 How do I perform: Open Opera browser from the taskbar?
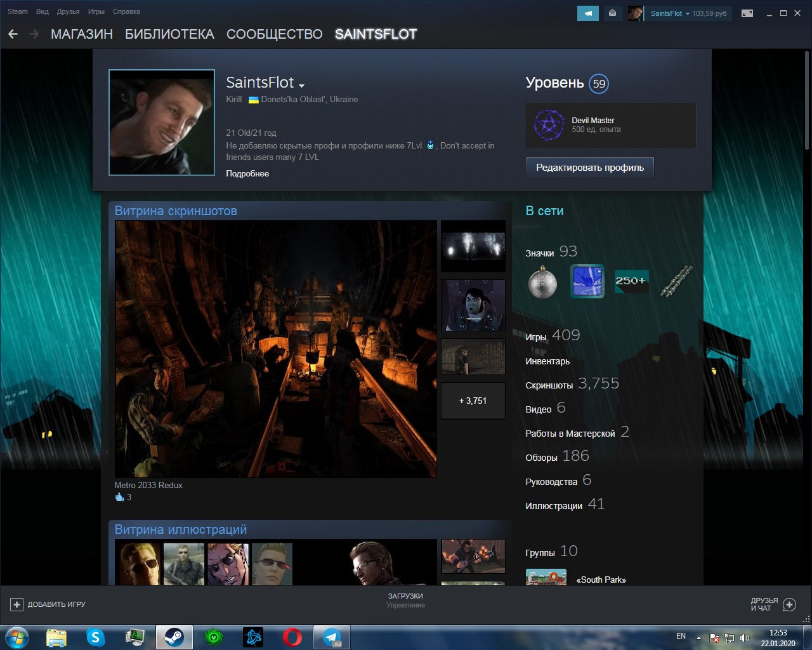pos(292,637)
